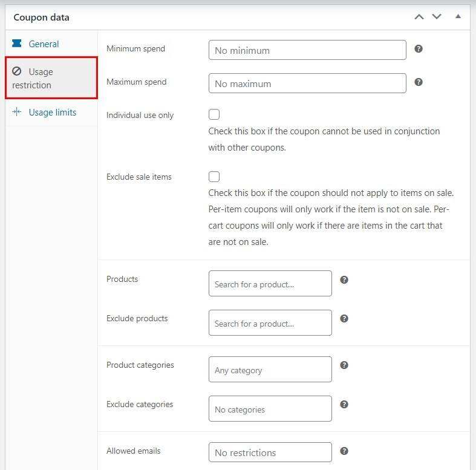
Task: Check the Exclude sale items box
Action: tap(214, 177)
